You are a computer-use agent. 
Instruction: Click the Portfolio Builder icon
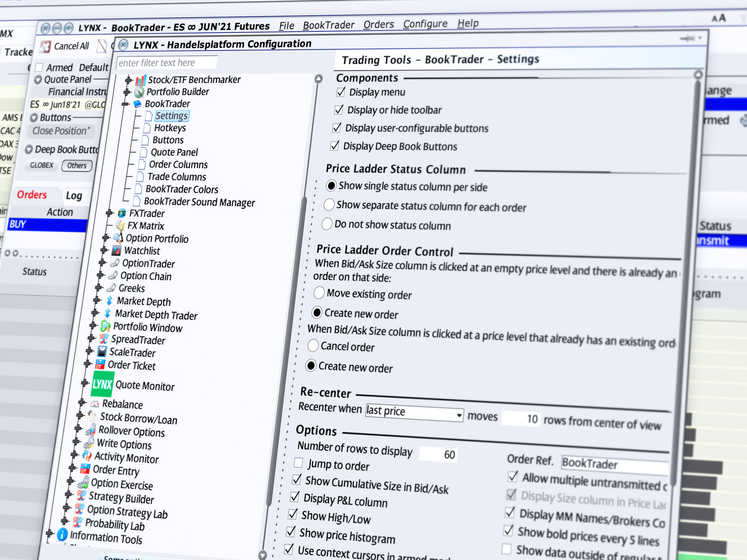pyautogui.click(x=139, y=92)
